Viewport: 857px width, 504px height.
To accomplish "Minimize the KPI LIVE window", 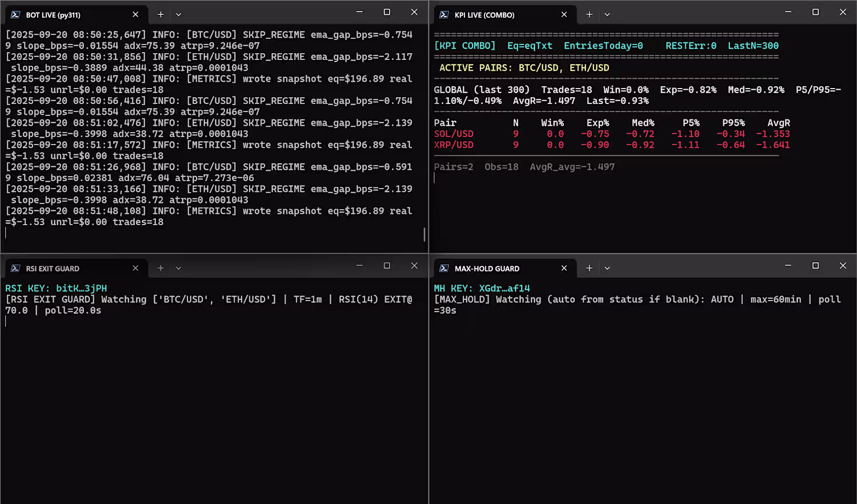I will pyautogui.click(x=788, y=12).
